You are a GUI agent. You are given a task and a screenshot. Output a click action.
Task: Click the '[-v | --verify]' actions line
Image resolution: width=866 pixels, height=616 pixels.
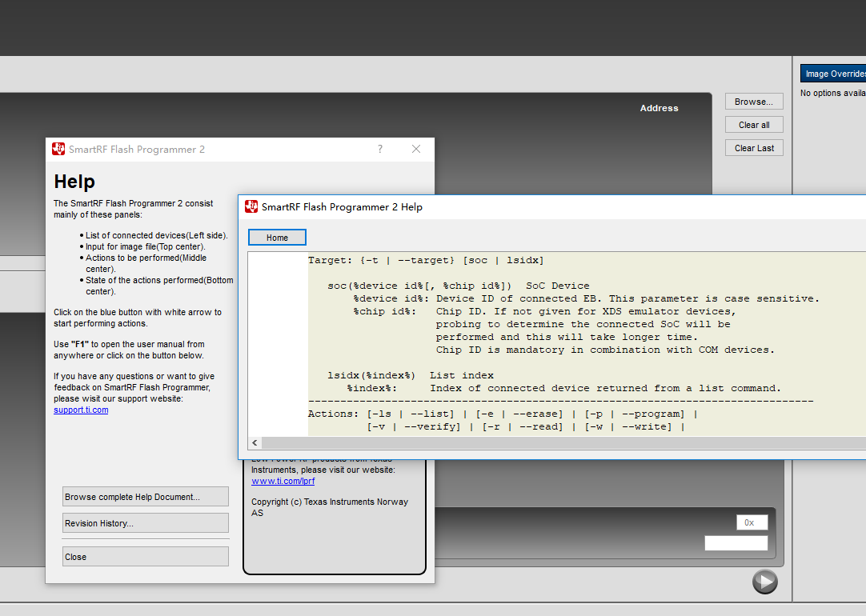click(x=526, y=426)
